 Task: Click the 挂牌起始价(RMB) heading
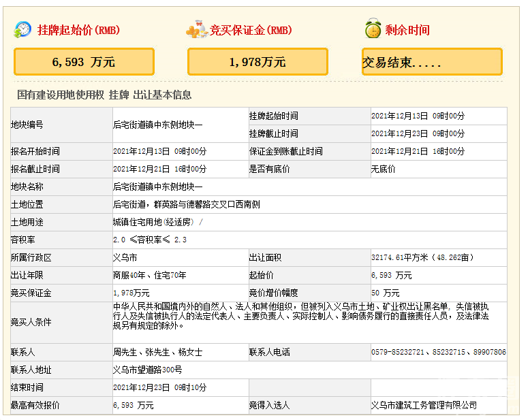78,31
